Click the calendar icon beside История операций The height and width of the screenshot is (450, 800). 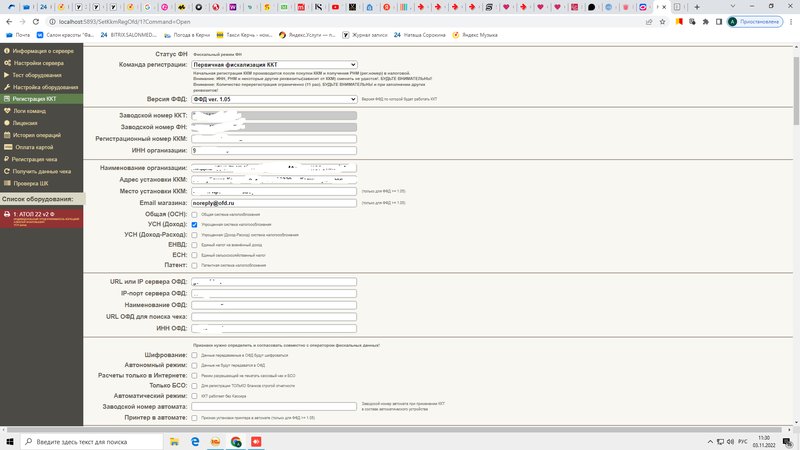(x=8, y=135)
